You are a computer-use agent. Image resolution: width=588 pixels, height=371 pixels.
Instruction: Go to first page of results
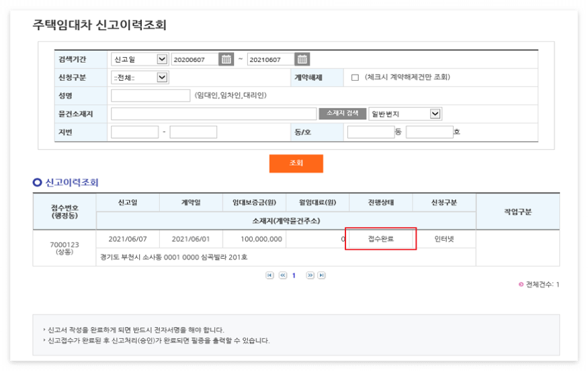point(269,276)
